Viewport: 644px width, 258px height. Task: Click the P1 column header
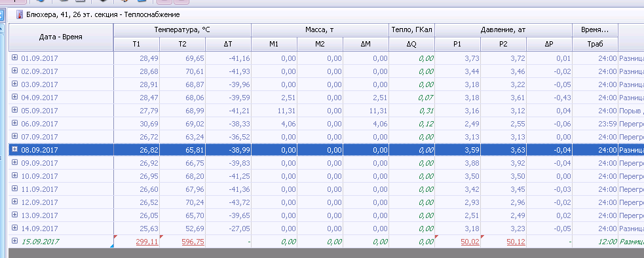point(457,45)
